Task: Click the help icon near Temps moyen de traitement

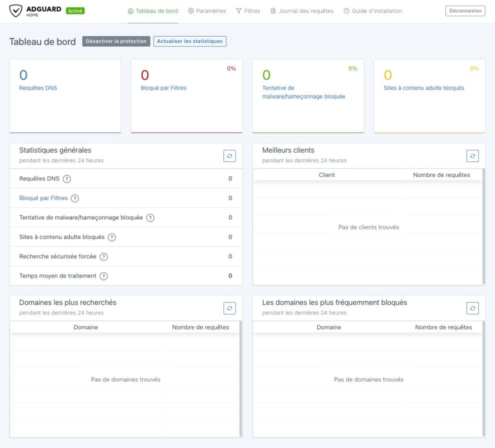Action: click(x=103, y=276)
